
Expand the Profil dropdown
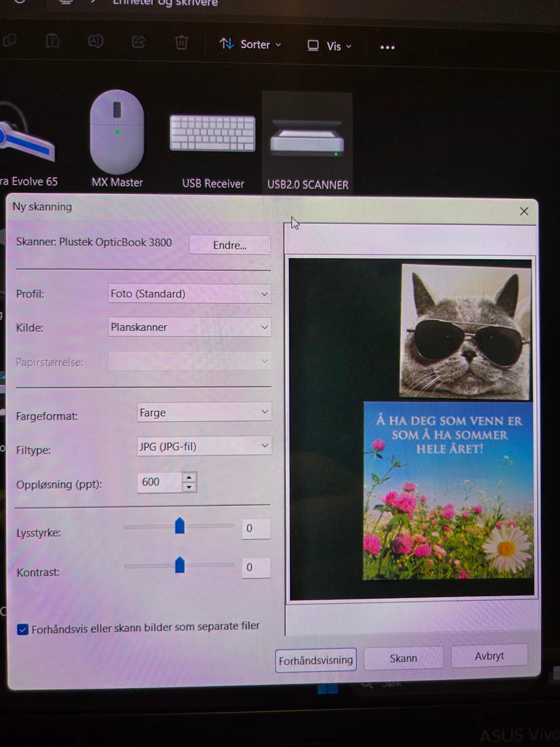[190, 294]
